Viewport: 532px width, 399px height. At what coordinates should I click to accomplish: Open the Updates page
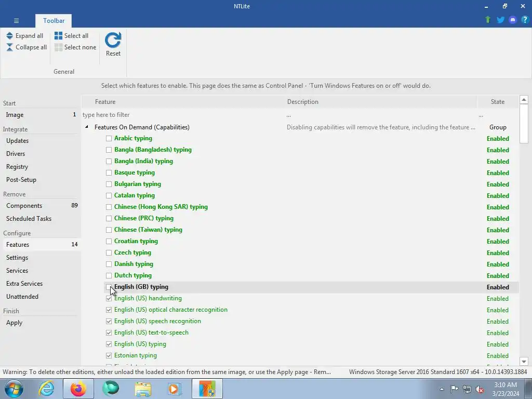pos(41,140)
